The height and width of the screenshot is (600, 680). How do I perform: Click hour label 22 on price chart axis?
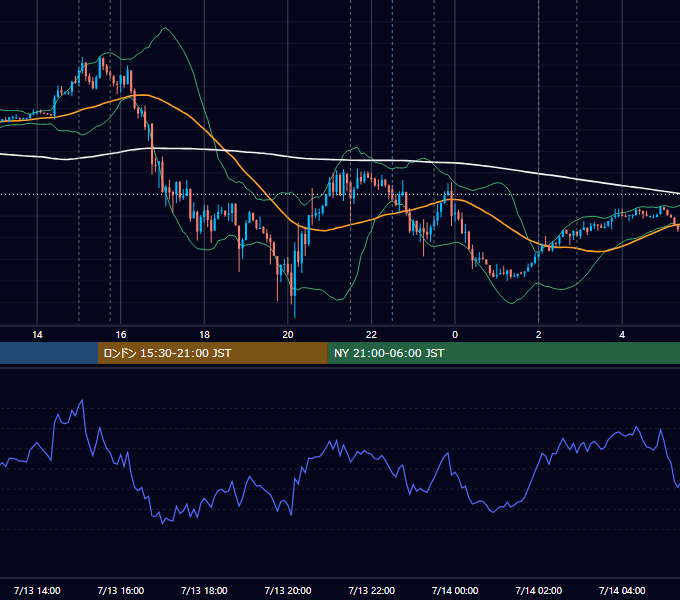[372, 335]
